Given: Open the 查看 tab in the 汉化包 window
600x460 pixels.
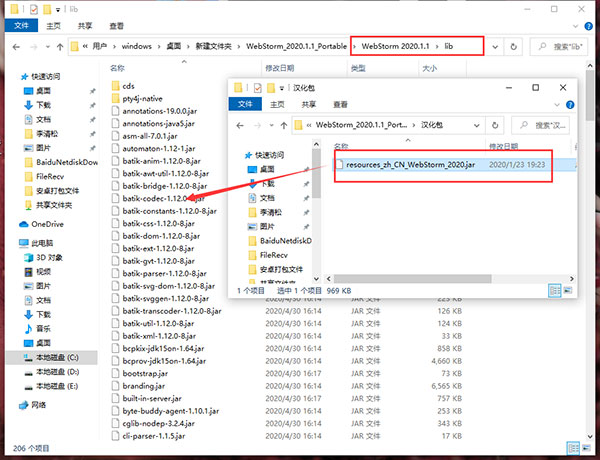Looking at the screenshot, I should pos(337,104).
